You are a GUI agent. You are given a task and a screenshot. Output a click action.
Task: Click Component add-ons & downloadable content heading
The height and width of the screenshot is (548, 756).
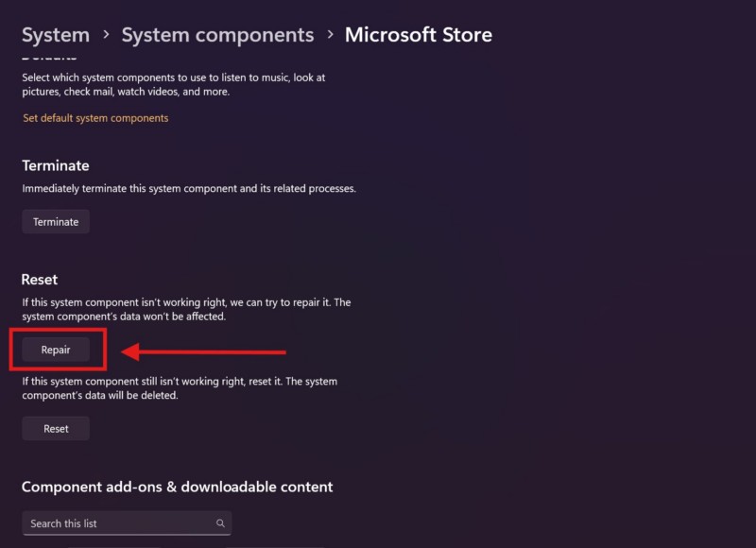(177, 487)
